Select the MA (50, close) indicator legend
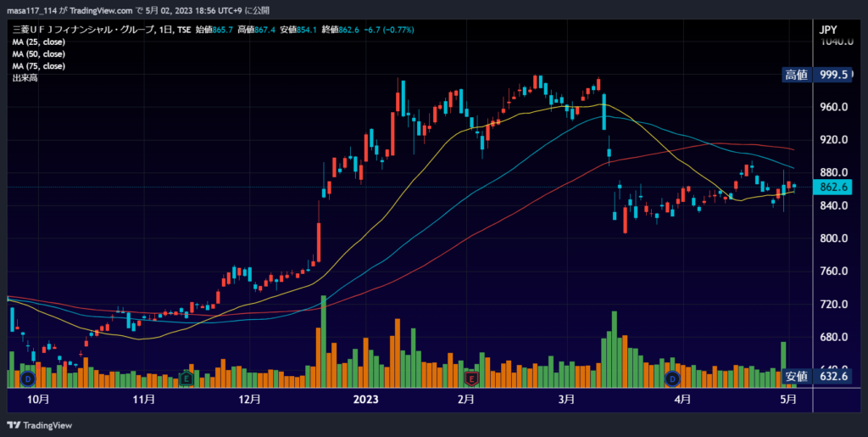Screen dimensions: 868x437 click(39, 54)
